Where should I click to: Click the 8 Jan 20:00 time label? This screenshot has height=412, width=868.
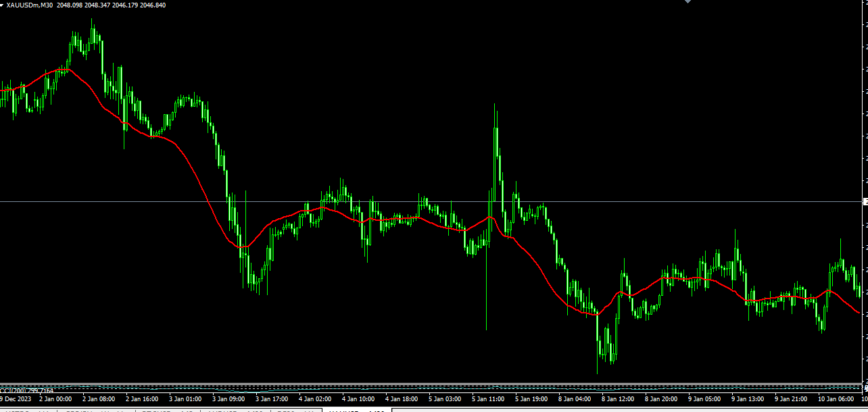pos(661,399)
